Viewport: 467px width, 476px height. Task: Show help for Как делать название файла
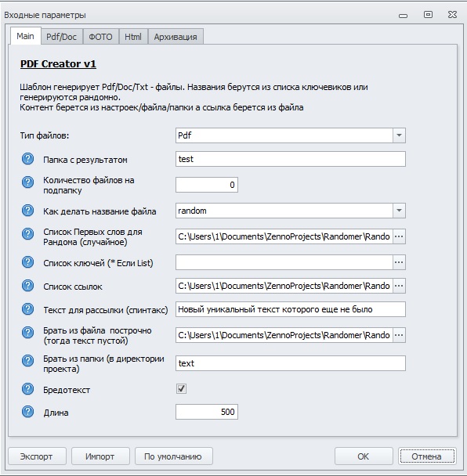[x=27, y=211]
